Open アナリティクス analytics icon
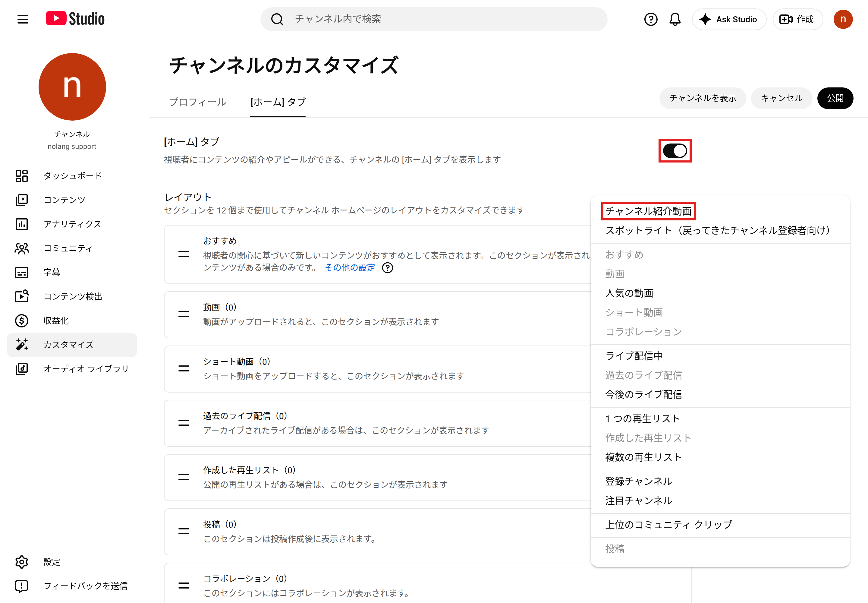This screenshot has height=603, width=868. click(21, 224)
